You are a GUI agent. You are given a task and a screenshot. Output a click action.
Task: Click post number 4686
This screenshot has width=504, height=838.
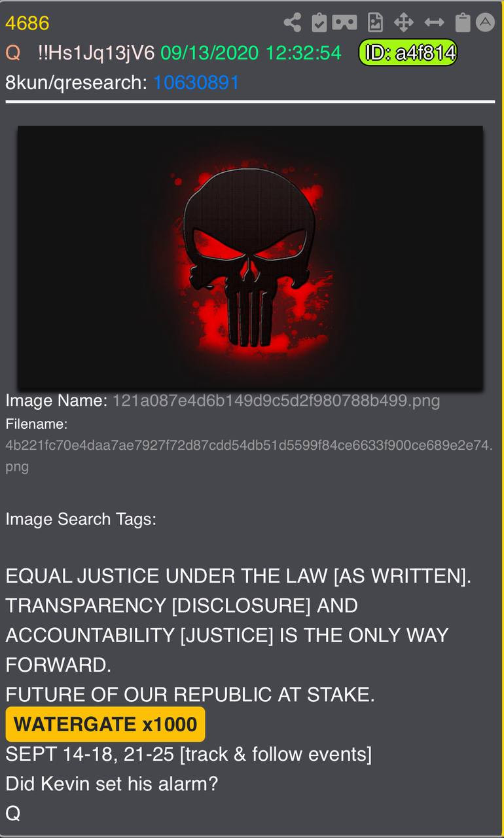27,24
